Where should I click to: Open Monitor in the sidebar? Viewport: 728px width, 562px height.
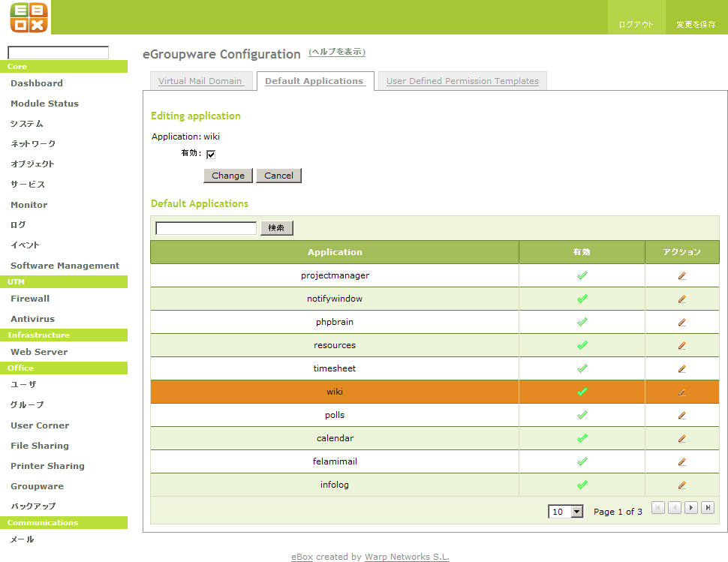(29, 205)
